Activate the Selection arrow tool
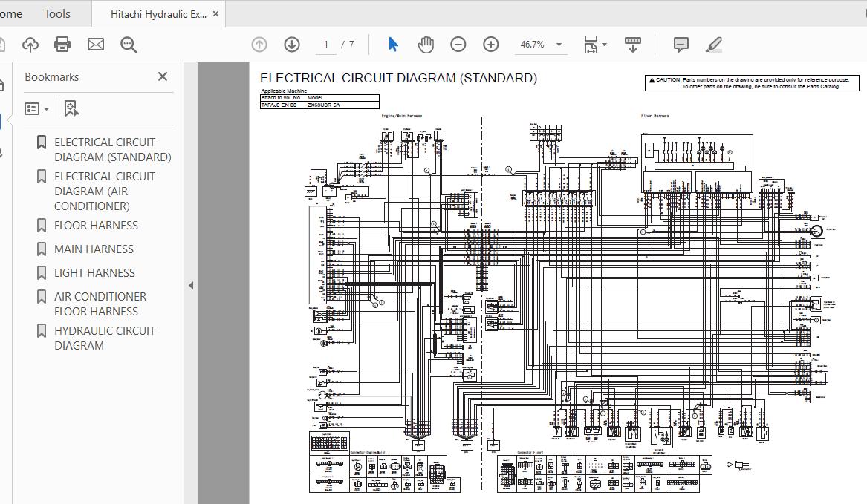Image resolution: width=867 pixels, height=504 pixels. [393, 45]
